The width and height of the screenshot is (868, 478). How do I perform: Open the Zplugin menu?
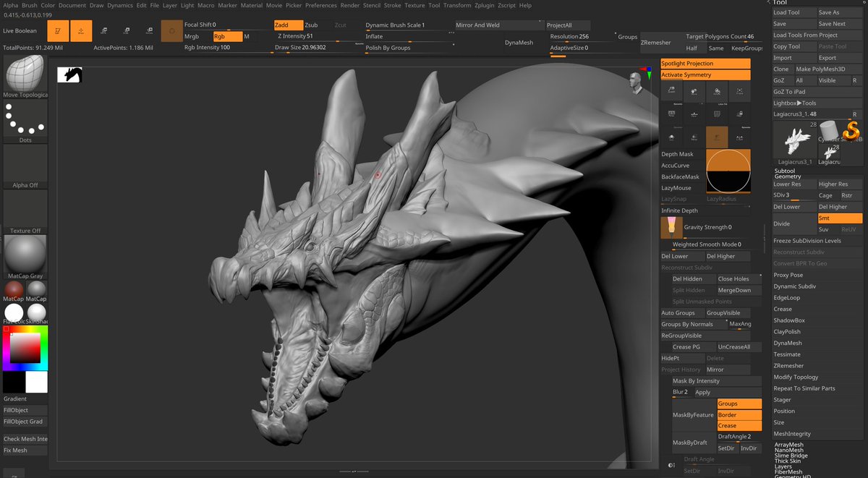coord(483,5)
